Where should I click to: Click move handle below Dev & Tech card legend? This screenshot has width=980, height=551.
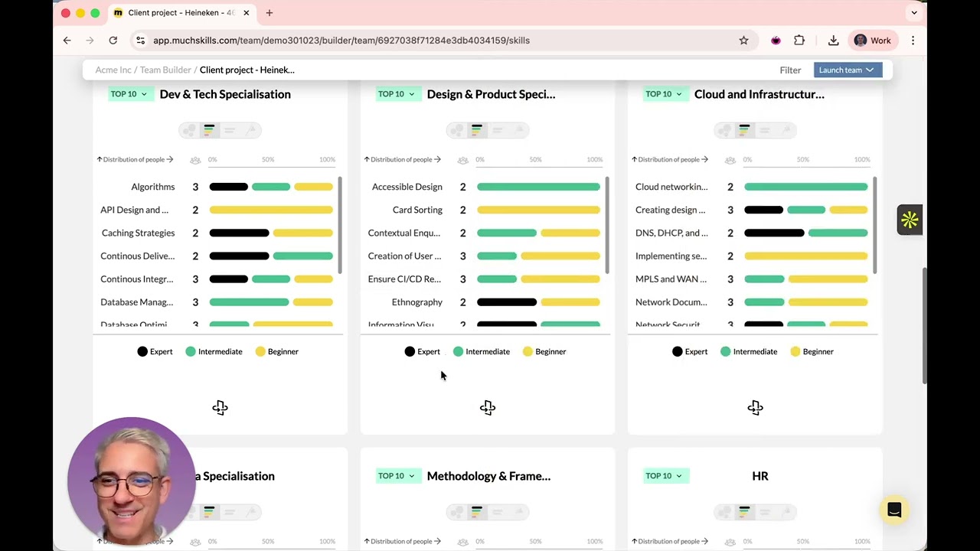[x=220, y=408]
